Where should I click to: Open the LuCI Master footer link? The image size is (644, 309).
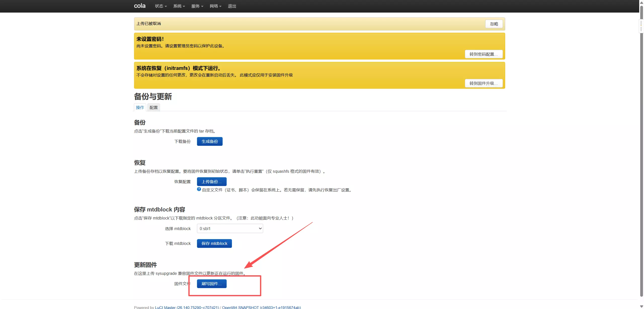pos(187,307)
